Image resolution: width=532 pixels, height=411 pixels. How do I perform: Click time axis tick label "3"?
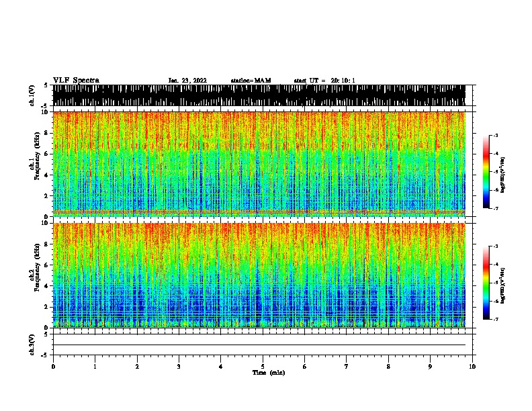(179, 367)
